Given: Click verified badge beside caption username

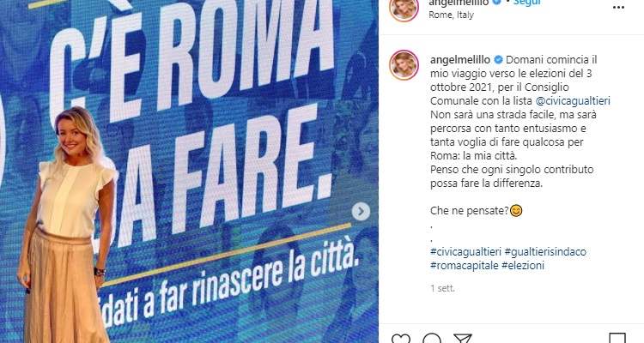Looking at the screenshot, I should click(498, 60).
